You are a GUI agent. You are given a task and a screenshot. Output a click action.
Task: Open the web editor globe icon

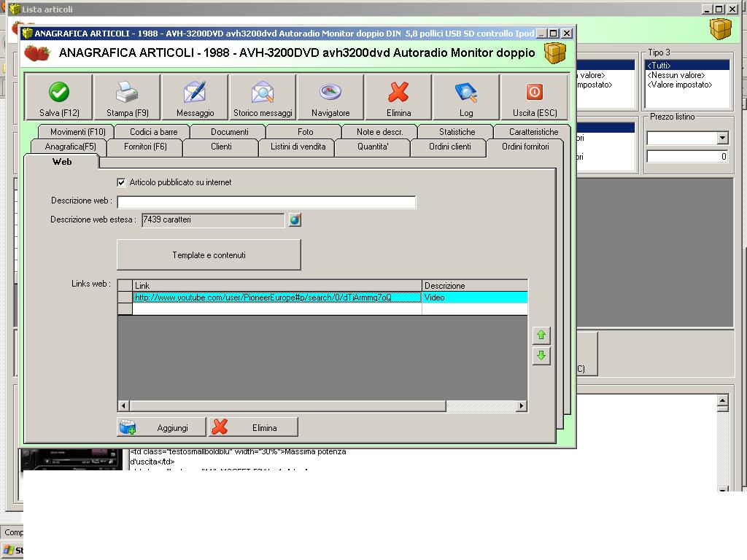[x=295, y=220]
